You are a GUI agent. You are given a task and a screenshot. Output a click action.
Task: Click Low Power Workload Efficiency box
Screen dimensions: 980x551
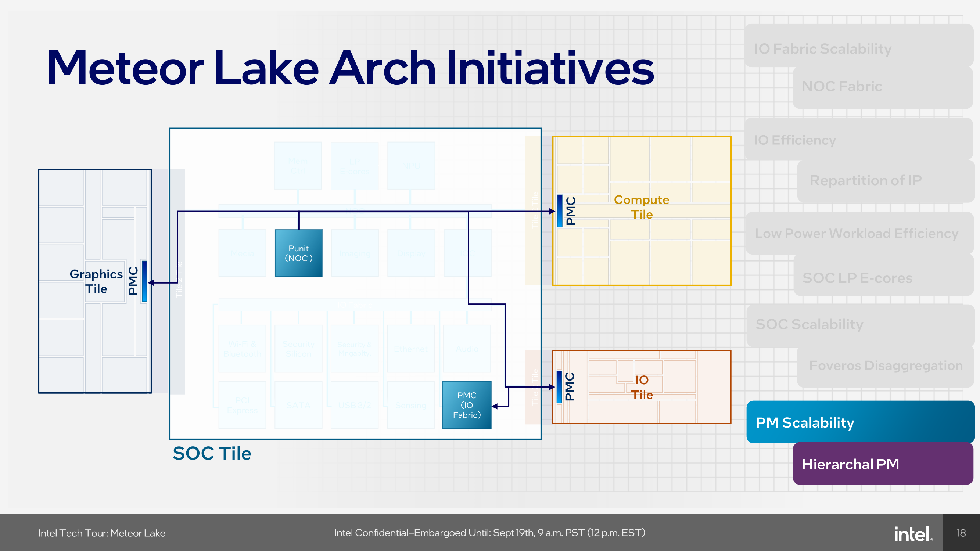[859, 233]
